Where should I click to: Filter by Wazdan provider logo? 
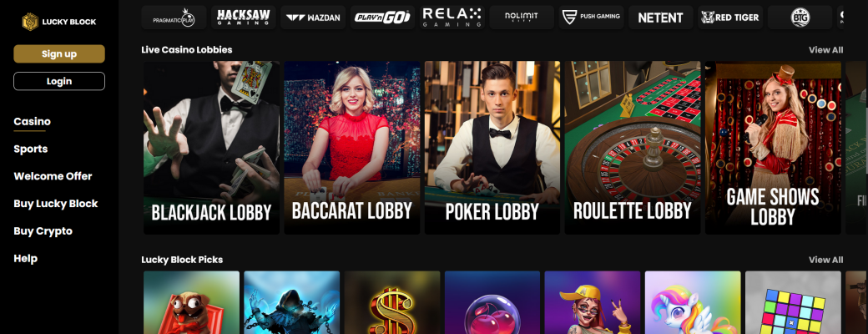click(x=313, y=18)
